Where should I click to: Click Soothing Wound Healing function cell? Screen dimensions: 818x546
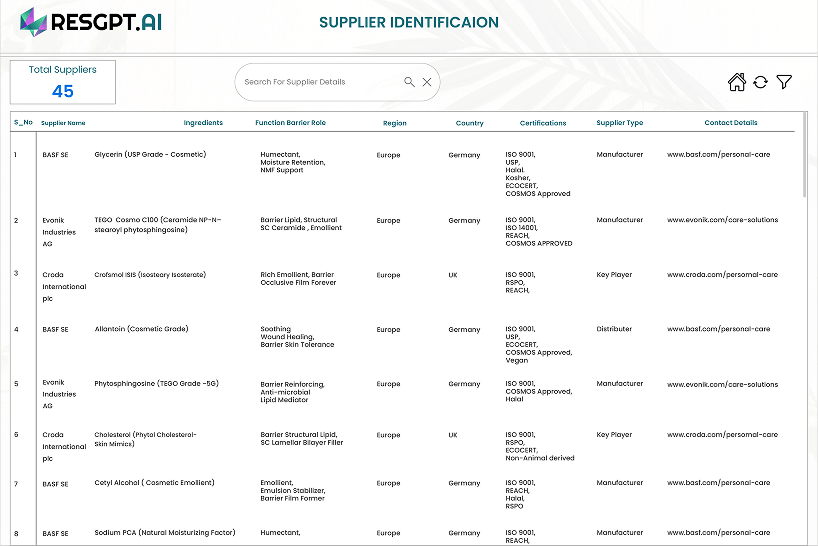(x=297, y=337)
